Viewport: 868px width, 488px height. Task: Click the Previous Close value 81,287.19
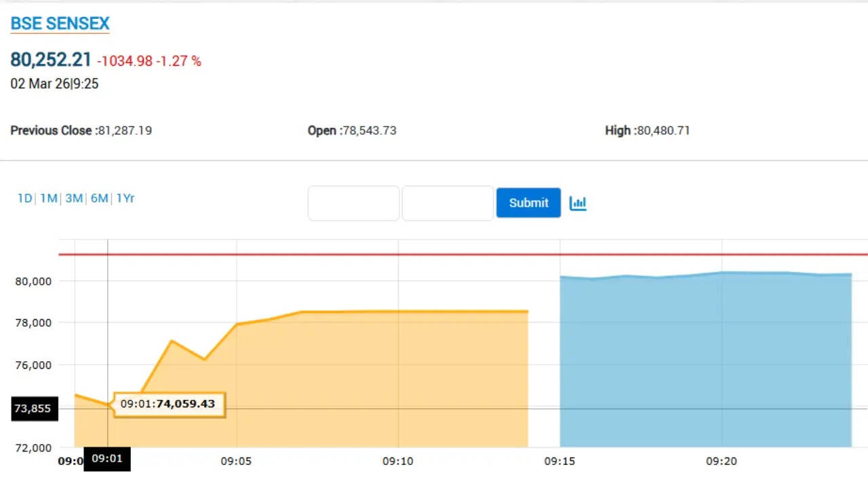pyautogui.click(x=125, y=131)
